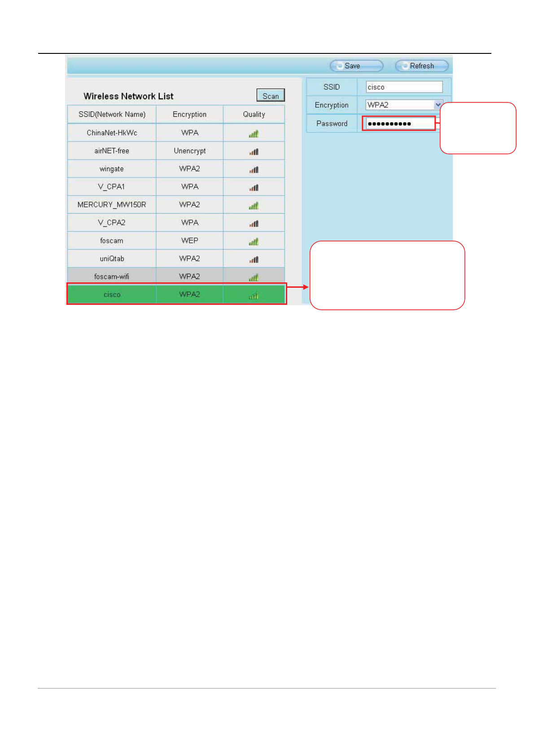Image resolution: width=534 pixels, height=756 pixels.
Task: Click the WPA cell for ChinaNet-HkWc
Action: [190, 133]
